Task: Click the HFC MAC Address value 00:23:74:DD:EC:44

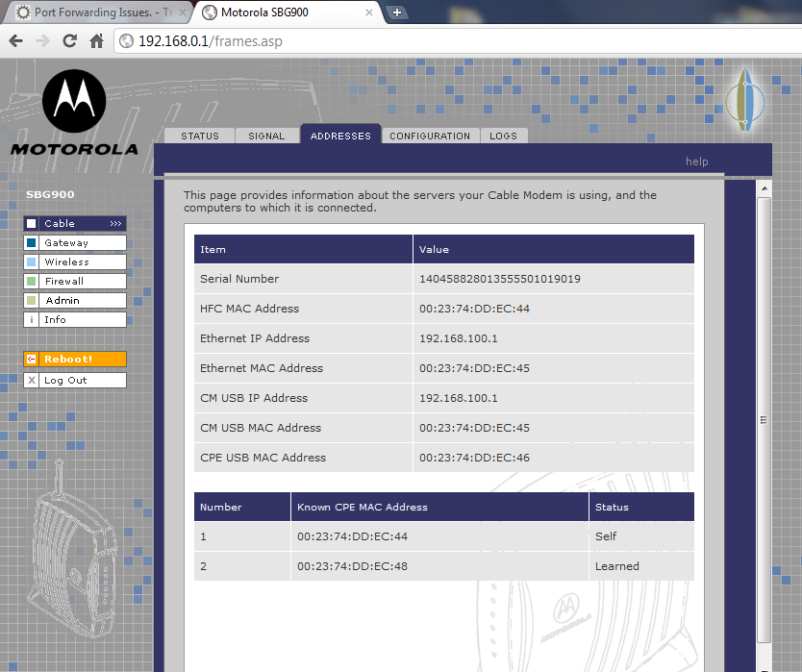Action: click(475, 309)
